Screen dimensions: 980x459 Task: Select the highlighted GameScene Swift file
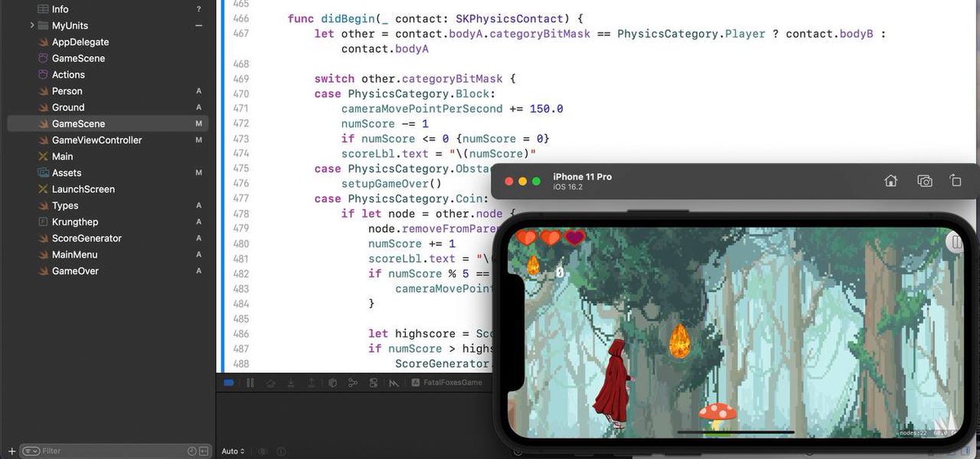coord(108,123)
